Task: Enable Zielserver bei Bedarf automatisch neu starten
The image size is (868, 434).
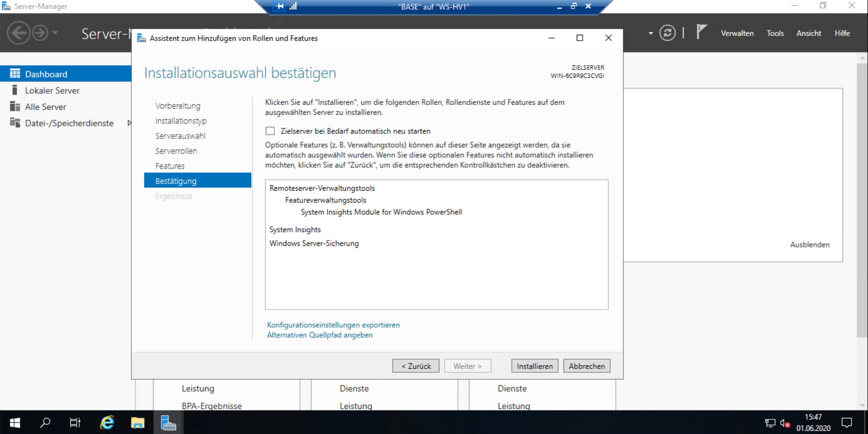Action: tap(270, 131)
